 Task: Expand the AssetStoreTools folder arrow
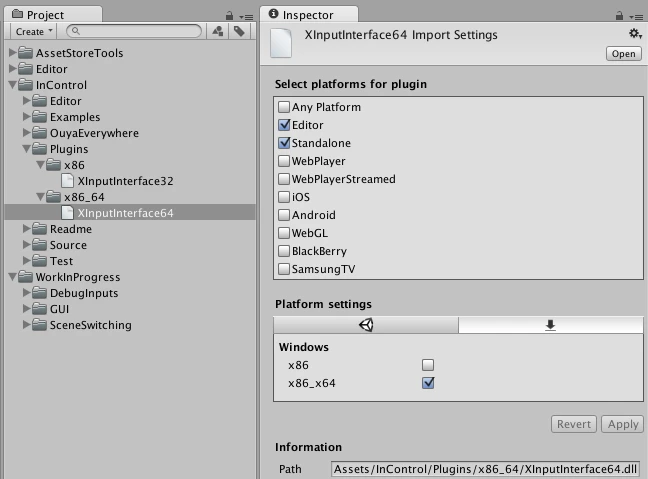[x=12, y=52]
